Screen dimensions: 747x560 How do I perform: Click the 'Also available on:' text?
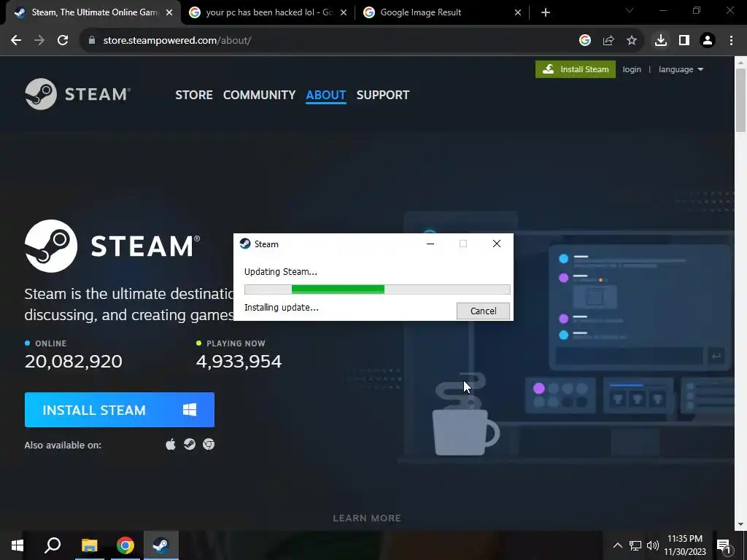coord(63,446)
